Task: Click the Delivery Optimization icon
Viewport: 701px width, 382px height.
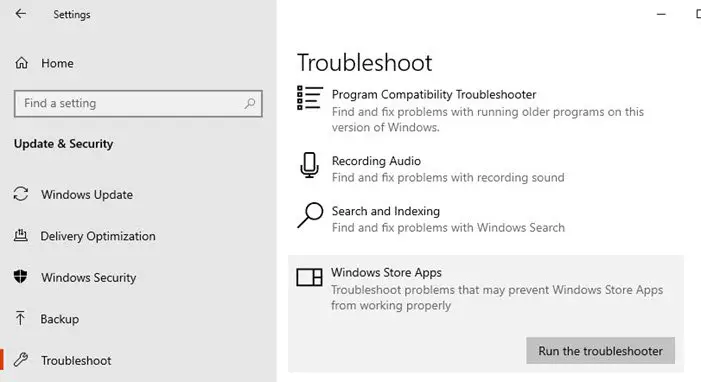Action: (x=21, y=235)
